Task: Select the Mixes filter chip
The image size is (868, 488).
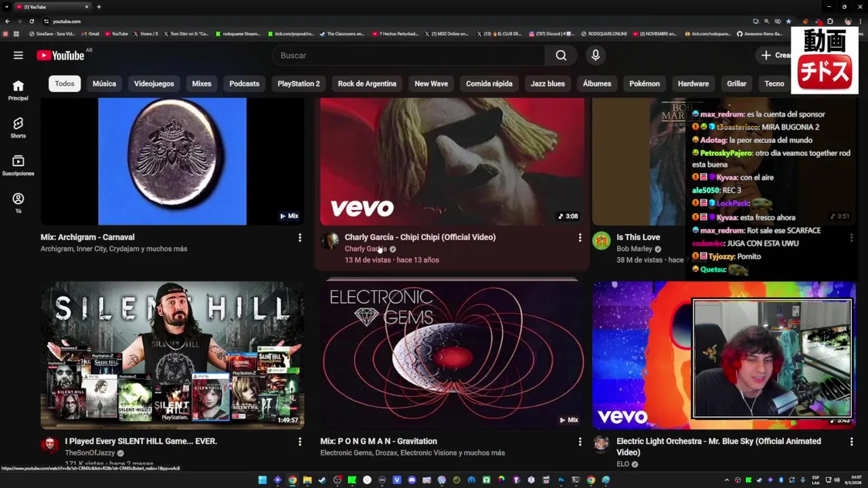Action: coord(201,83)
